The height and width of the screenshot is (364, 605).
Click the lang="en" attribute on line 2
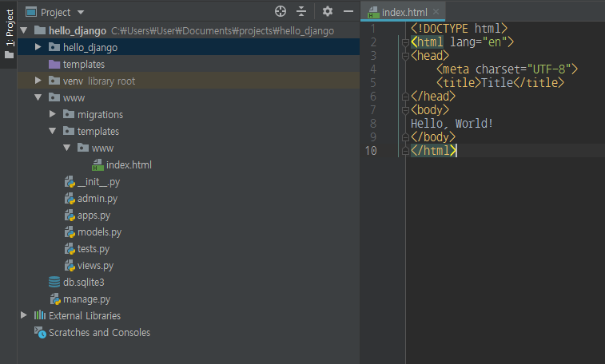pos(479,42)
